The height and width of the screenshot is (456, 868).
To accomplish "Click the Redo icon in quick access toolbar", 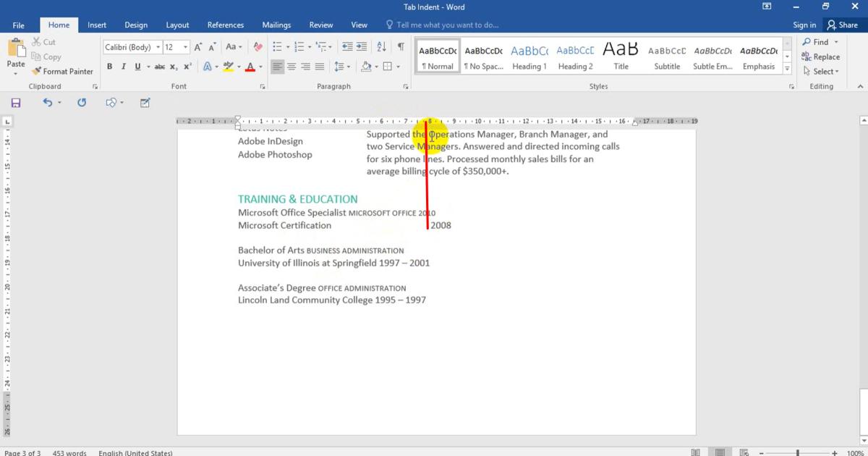I will pyautogui.click(x=82, y=103).
